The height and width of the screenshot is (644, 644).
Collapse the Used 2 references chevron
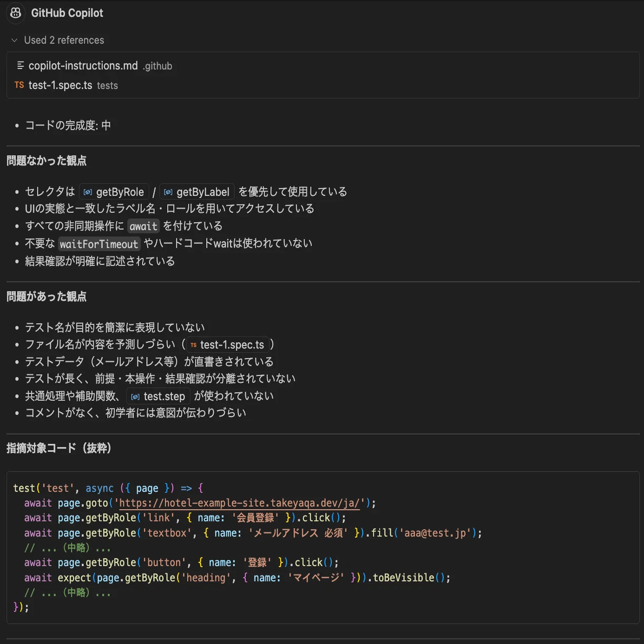coord(14,40)
